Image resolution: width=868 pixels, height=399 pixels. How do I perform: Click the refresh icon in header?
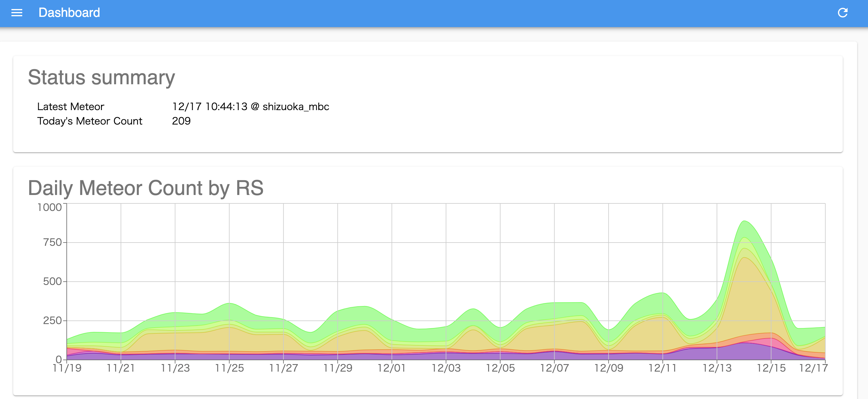(x=842, y=13)
